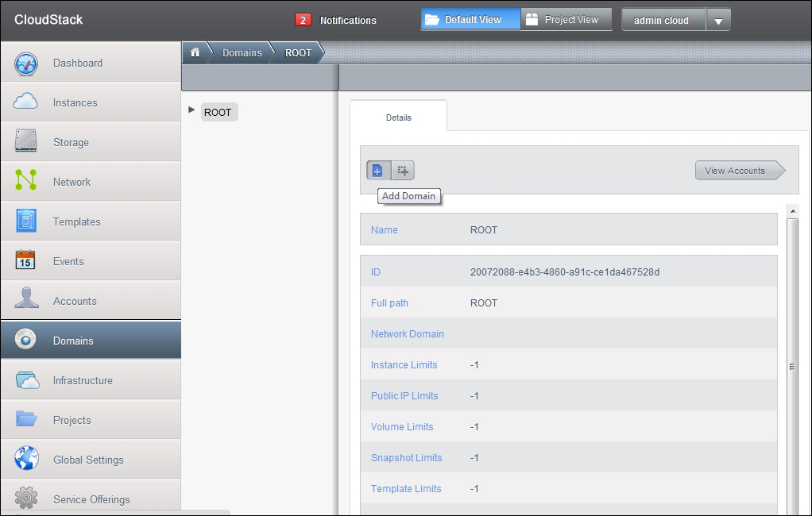Open Templates in the sidebar
Image resolution: width=812 pixels, height=516 pixels.
point(76,221)
